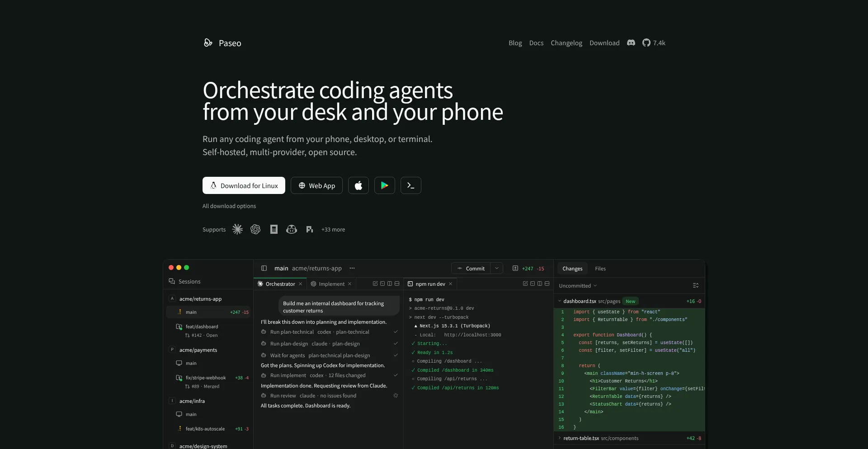
Task: Click the robot icon beside Run plan-technical
Action: pos(264,332)
